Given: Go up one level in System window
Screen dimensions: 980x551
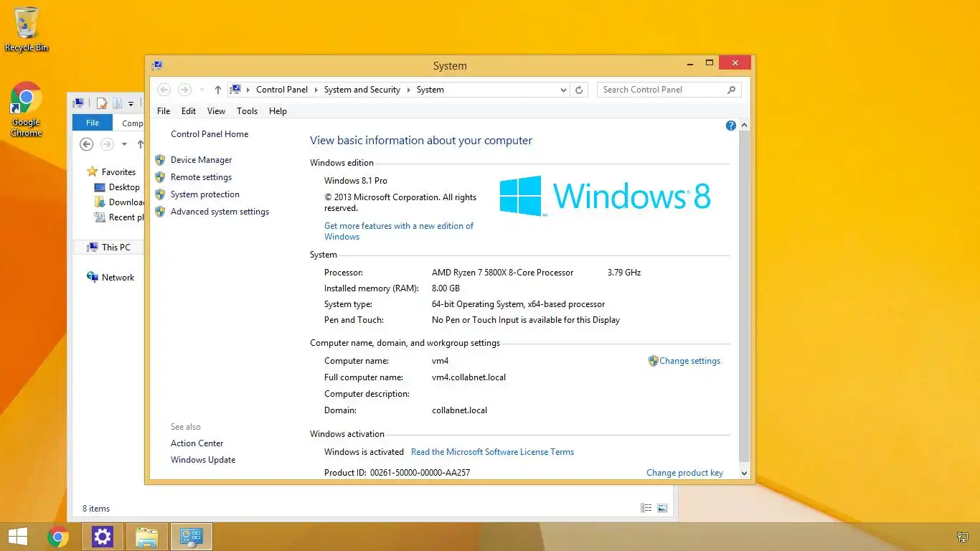Looking at the screenshot, I should tap(218, 90).
